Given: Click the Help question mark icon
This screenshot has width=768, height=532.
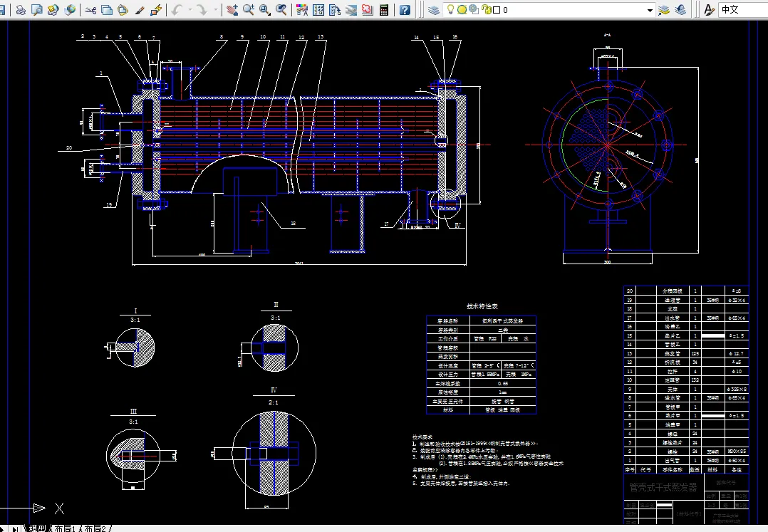Looking at the screenshot, I should [405, 9].
